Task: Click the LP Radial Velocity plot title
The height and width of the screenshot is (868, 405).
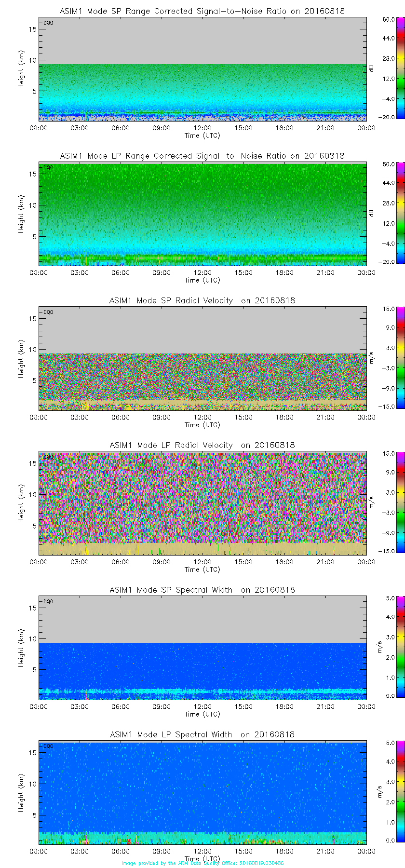Action: tap(202, 445)
